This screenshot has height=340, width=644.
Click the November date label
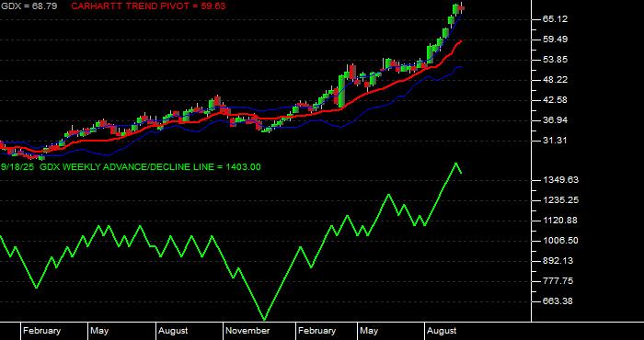point(247,331)
